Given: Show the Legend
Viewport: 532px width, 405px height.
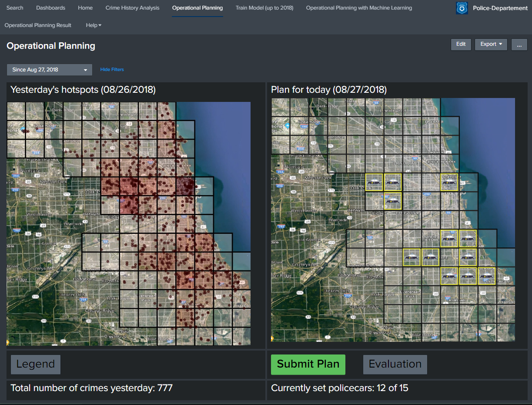Looking at the screenshot, I should click(36, 364).
